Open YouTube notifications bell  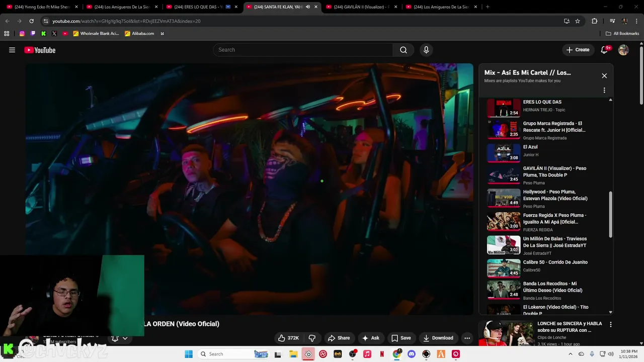(x=605, y=50)
